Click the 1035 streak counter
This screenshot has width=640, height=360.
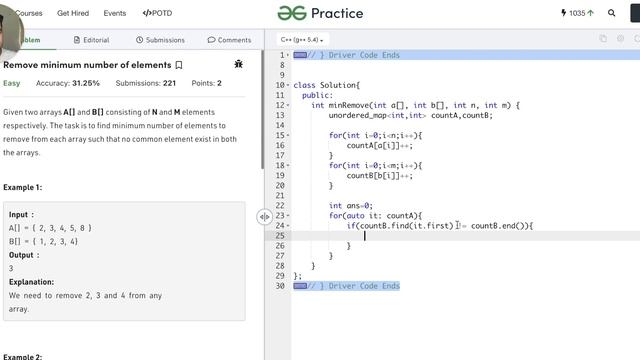coord(577,13)
